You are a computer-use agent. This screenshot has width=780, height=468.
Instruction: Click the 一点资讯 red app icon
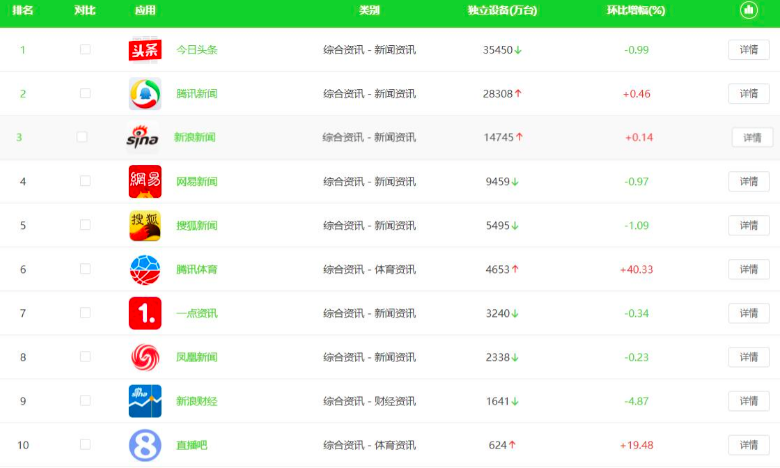point(145,313)
